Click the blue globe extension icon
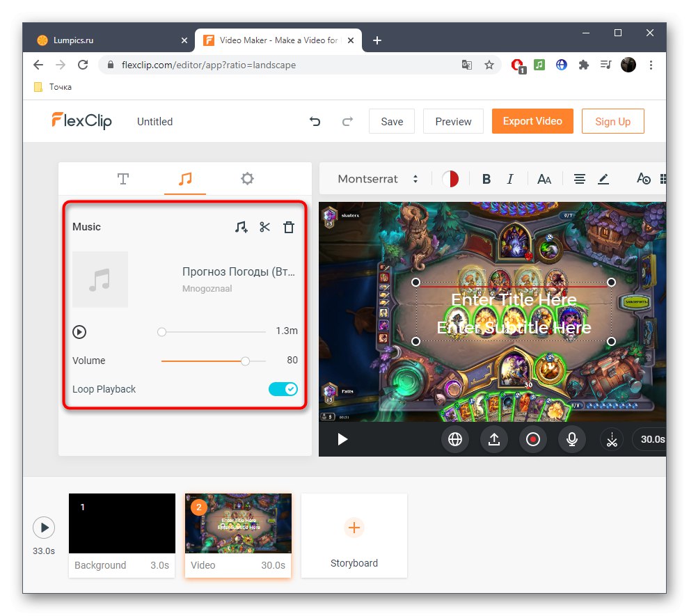This screenshot has height=616, width=689. [x=561, y=65]
